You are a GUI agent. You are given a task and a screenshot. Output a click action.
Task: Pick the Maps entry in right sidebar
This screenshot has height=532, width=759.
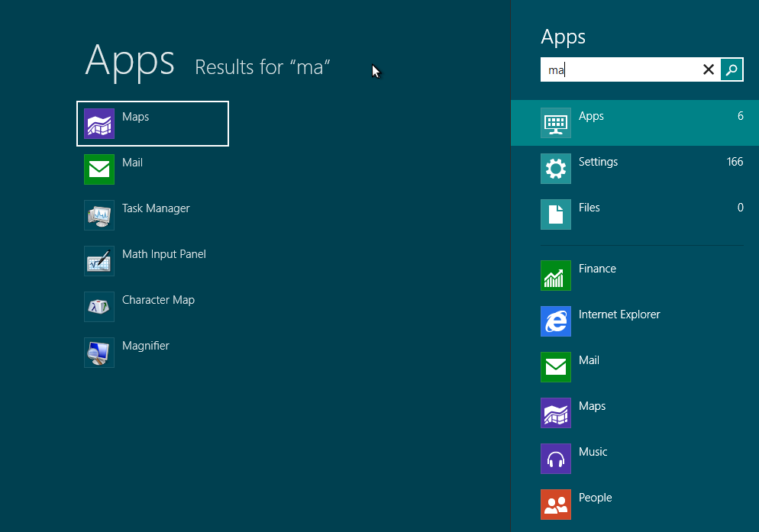(592, 413)
